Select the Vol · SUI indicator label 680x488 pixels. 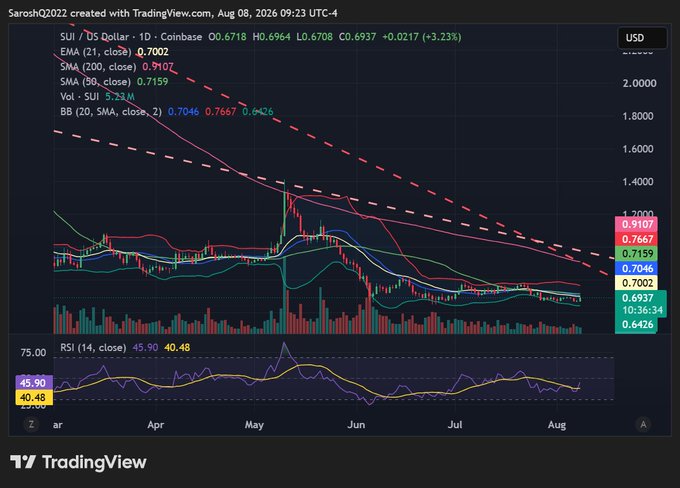tap(80, 96)
